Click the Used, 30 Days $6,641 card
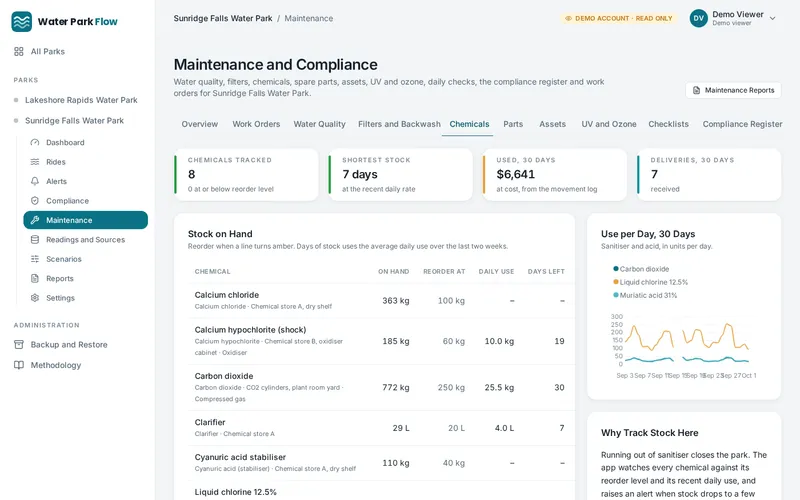Viewport: 800px width, 500px height. pyautogui.click(x=555, y=174)
